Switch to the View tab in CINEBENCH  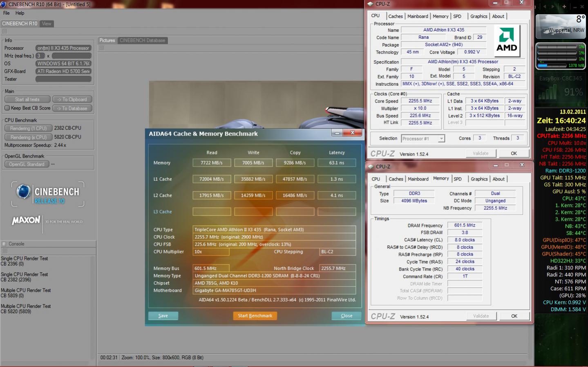pos(47,24)
